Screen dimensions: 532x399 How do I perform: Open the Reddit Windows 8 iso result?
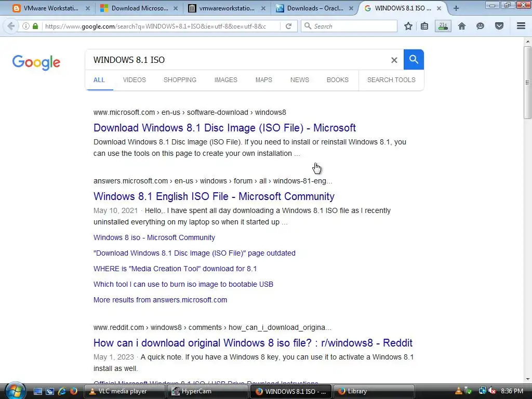pyautogui.click(x=253, y=343)
